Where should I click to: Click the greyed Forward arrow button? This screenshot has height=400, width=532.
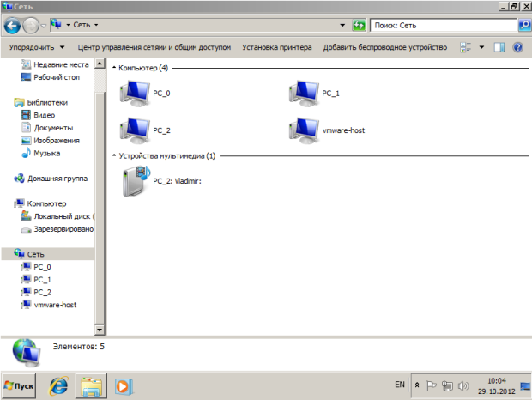click(31, 26)
